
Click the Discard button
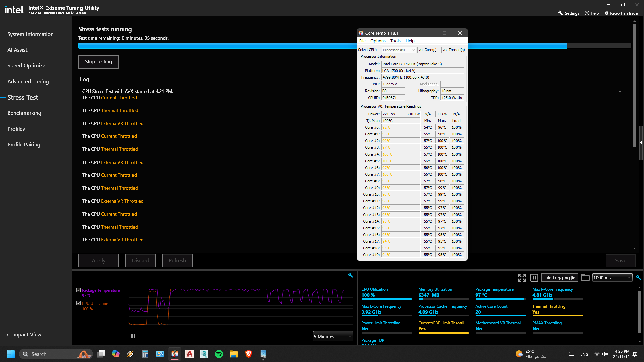click(141, 261)
